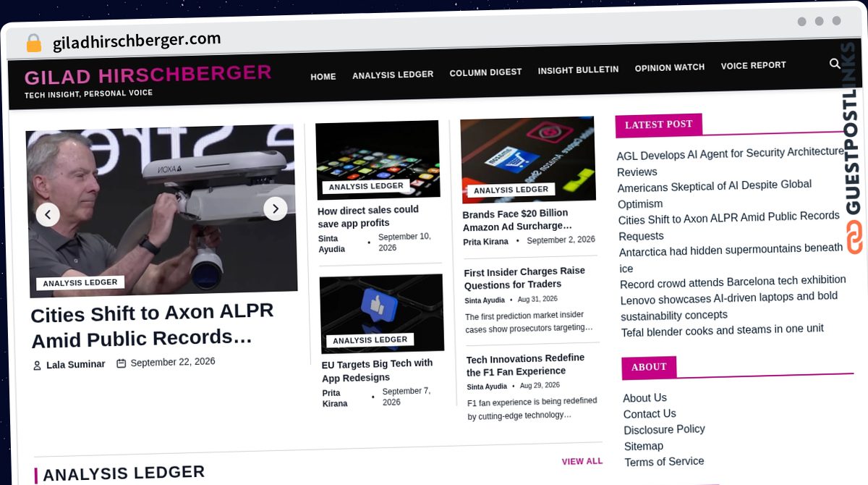Image resolution: width=868 pixels, height=485 pixels.
Task: Open author link Lala Suminar
Action: [x=76, y=364]
